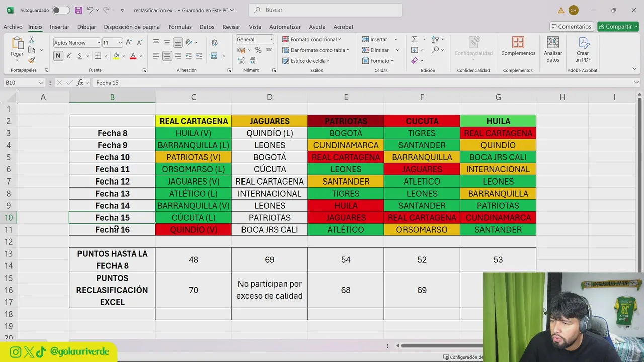644x362 pixels.
Task: Apply percent style with the % icon
Action: (258, 50)
